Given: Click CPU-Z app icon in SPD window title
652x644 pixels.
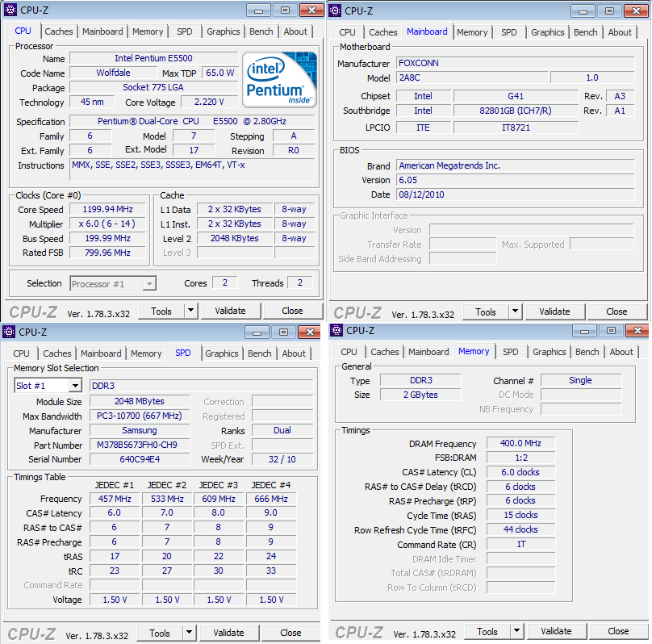Looking at the screenshot, I should point(9,332).
